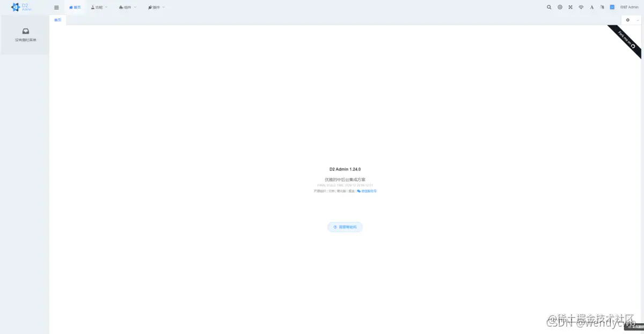Screen dimensions: 644x334
Task: Expand the 插件 plugins menu
Action: tap(156, 8)
